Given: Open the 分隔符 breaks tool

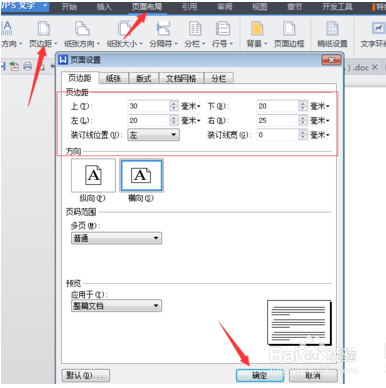Looking at the screenshot, I should click(163, 34).
